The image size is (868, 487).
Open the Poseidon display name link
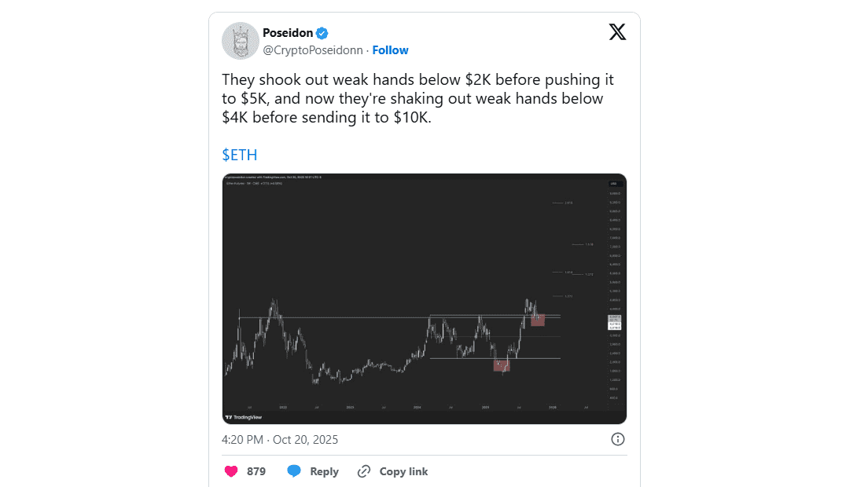click(x=288, y=33)
